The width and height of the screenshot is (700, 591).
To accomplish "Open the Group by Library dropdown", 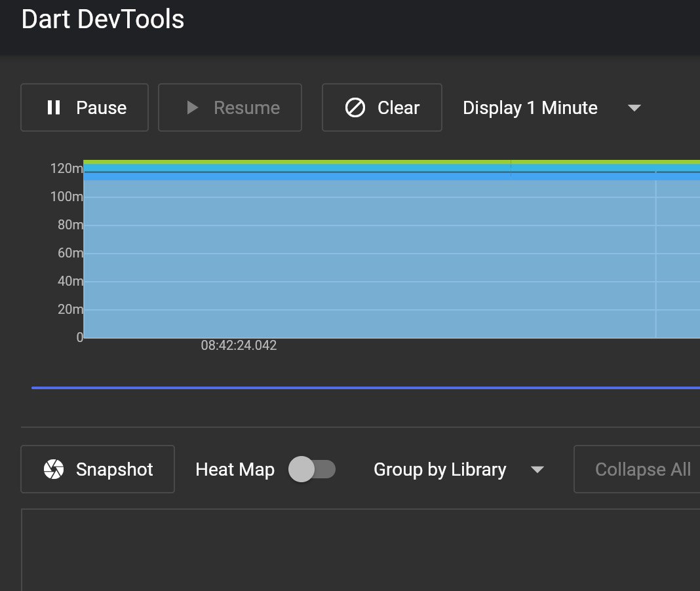I will 459,469.
